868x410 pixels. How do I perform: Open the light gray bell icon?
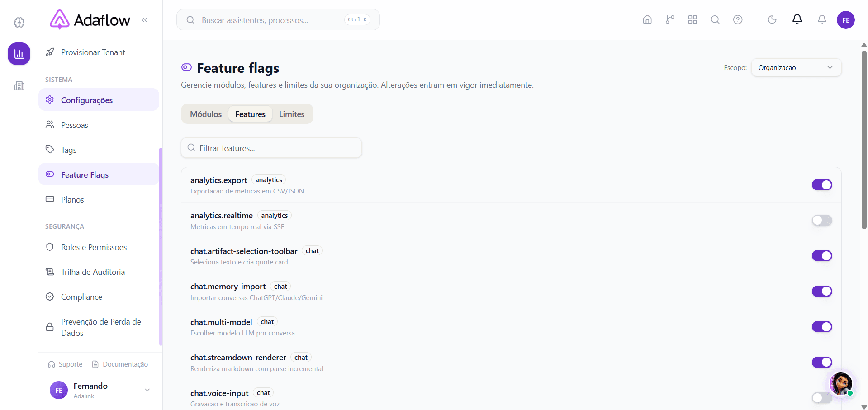(822, 19)
